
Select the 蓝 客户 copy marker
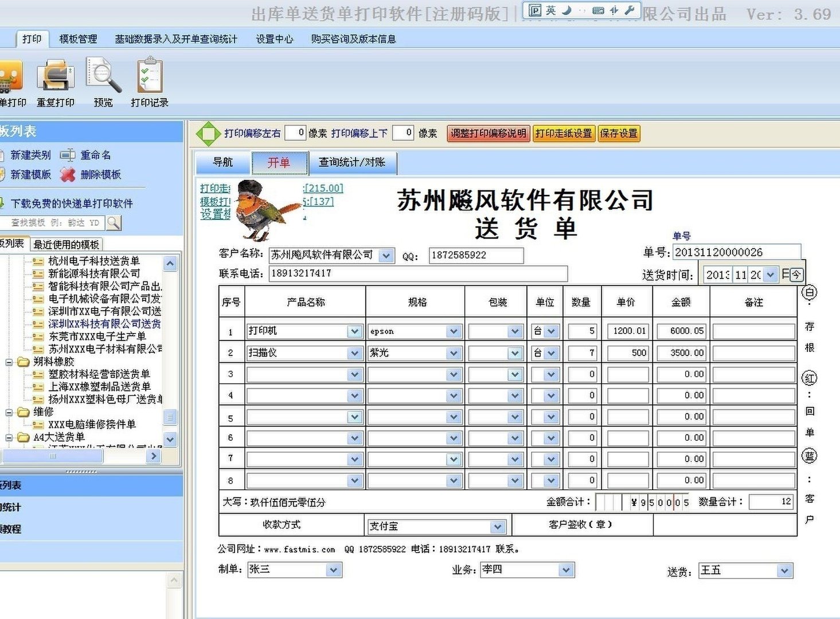coord(809,456)
